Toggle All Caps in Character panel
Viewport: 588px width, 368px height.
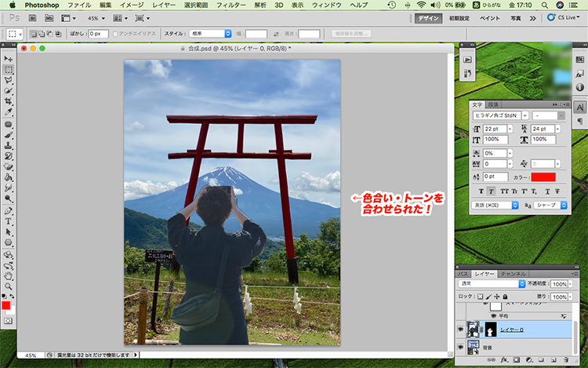pos(504,191)
